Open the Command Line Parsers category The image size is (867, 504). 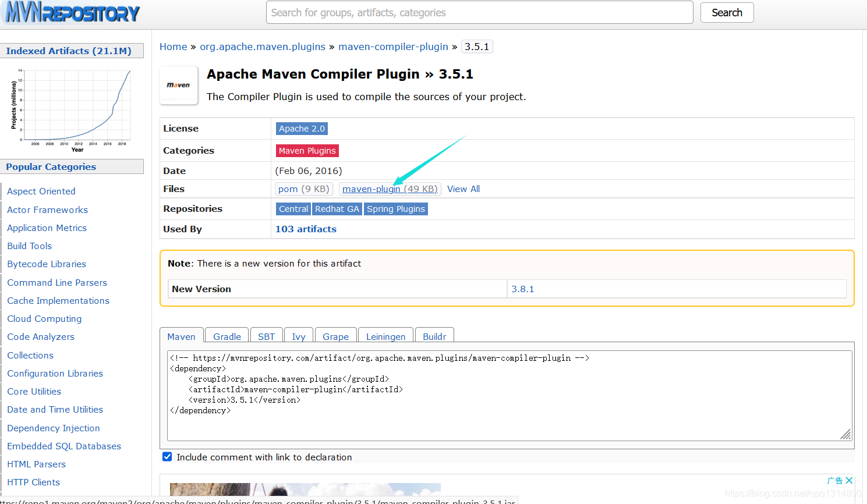(57, 282)
